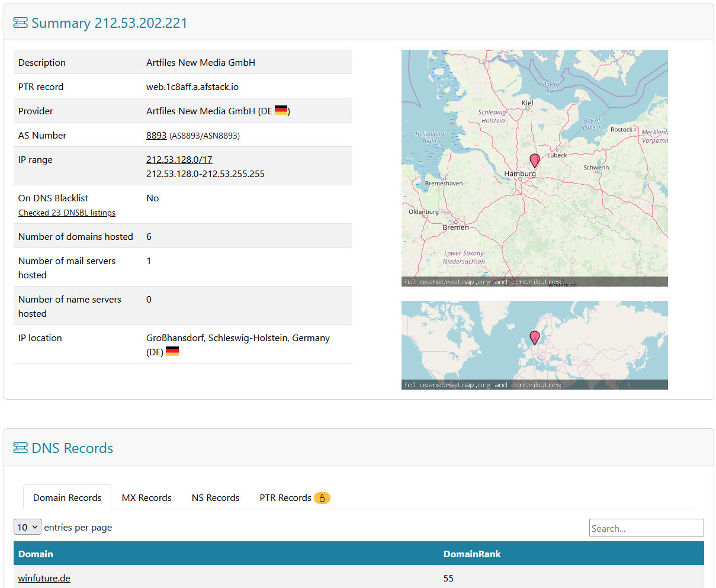716x588 pixels.
Task: Focus the Search input field
Action: (x=647, y=528)
